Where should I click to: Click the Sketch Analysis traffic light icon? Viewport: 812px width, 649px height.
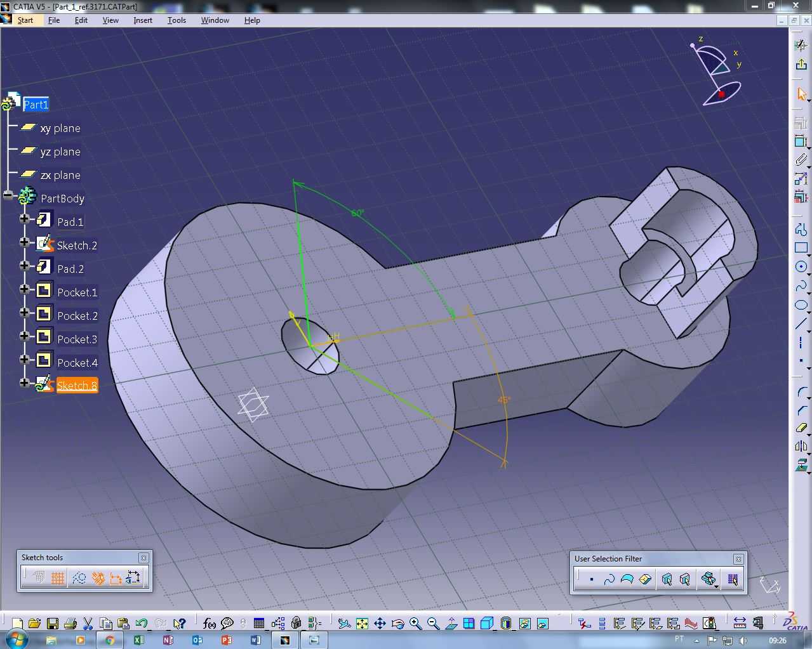[x=709, y=624]
